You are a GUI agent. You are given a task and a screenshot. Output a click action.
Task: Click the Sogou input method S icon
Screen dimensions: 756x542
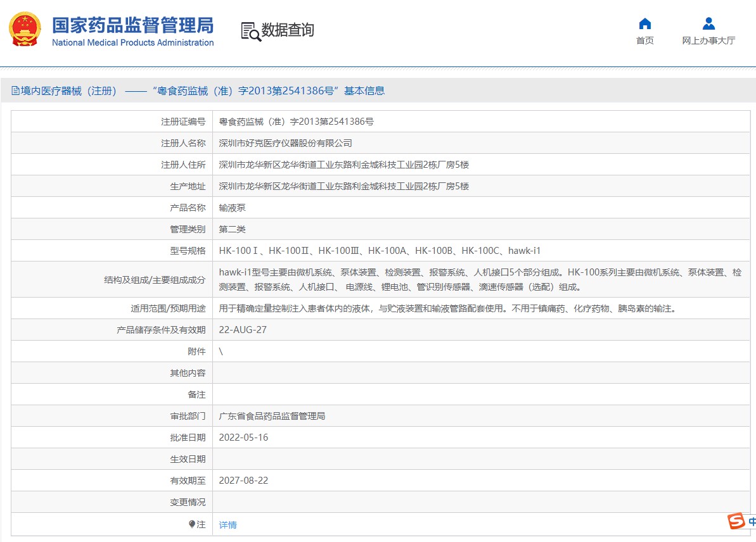click(x=736, y=521)
